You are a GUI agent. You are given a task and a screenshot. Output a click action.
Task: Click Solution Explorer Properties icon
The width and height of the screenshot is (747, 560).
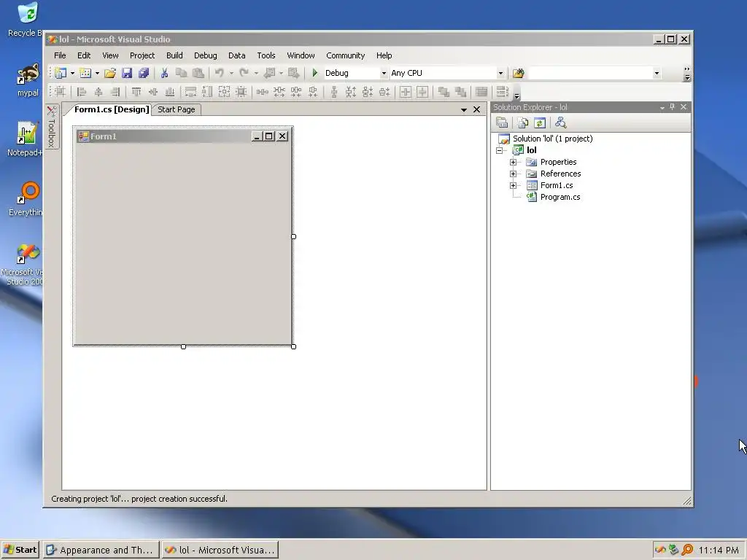point(502,122)
